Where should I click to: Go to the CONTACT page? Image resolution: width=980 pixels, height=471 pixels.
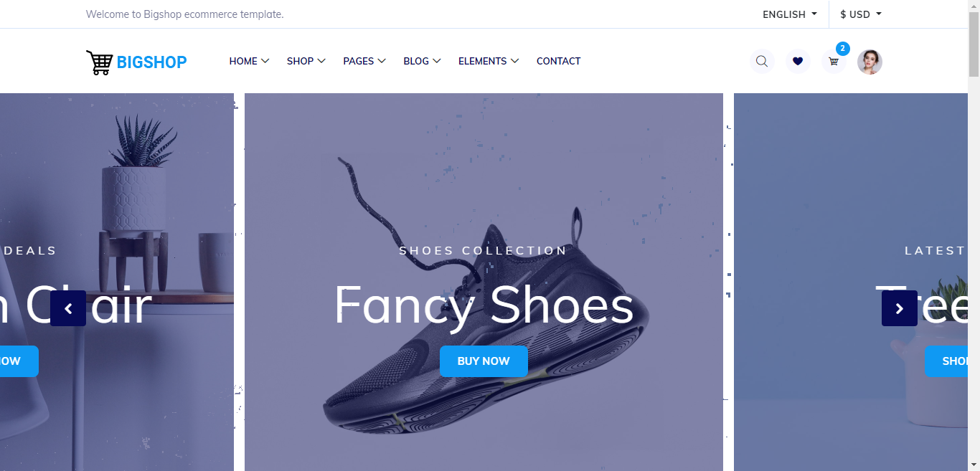click(558, 61)
